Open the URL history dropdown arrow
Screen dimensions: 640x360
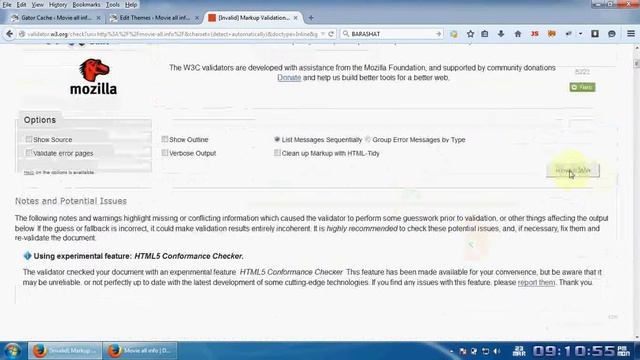click(322, 34)
